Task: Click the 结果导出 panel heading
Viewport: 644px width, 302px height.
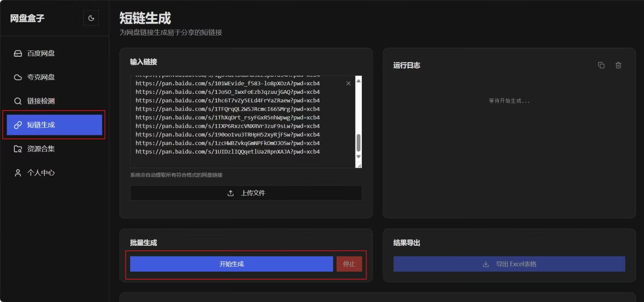Action: point(407,243)
